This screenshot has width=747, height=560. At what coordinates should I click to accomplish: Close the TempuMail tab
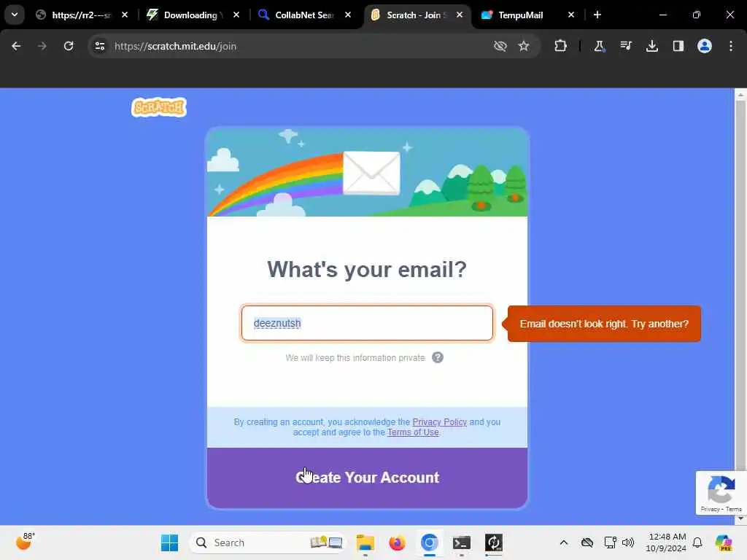click(570, 15)
